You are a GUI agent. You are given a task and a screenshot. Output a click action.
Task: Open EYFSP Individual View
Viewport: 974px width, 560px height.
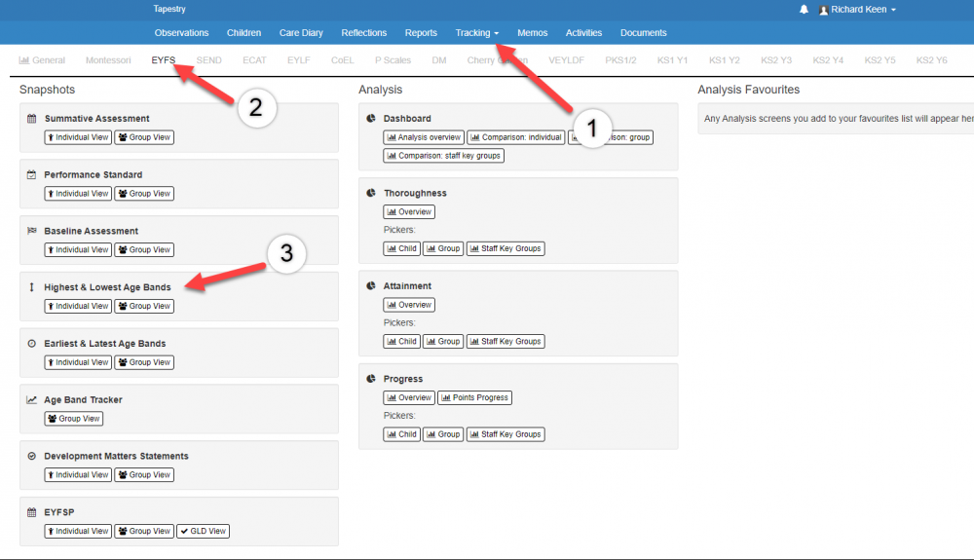(x=78, y=531)
